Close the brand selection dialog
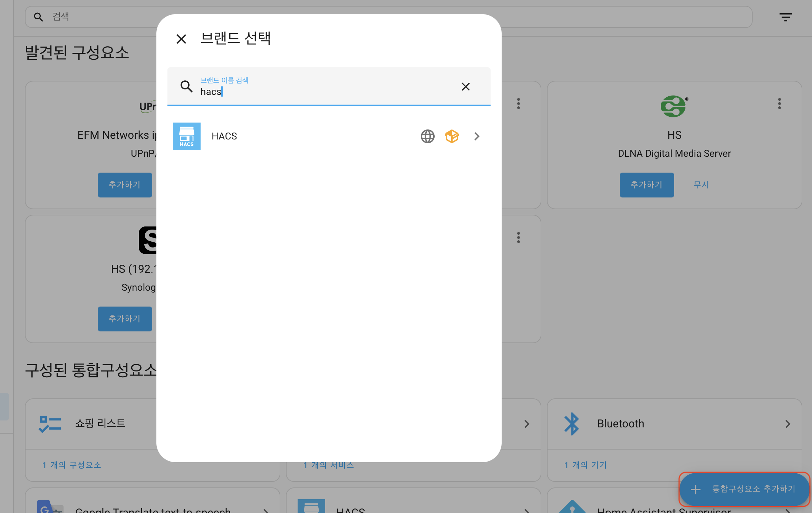Viewport: 812px width, 513px height. coord(181,39)
